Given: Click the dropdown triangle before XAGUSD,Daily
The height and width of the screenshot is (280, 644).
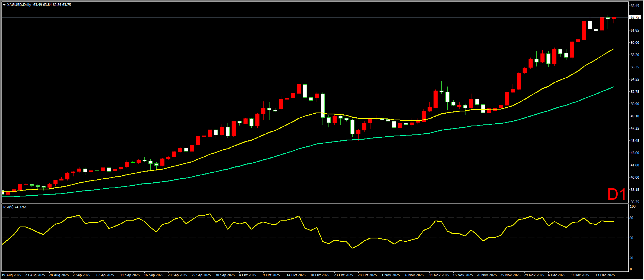Looking at the screenshot, I should pos(4,5).
